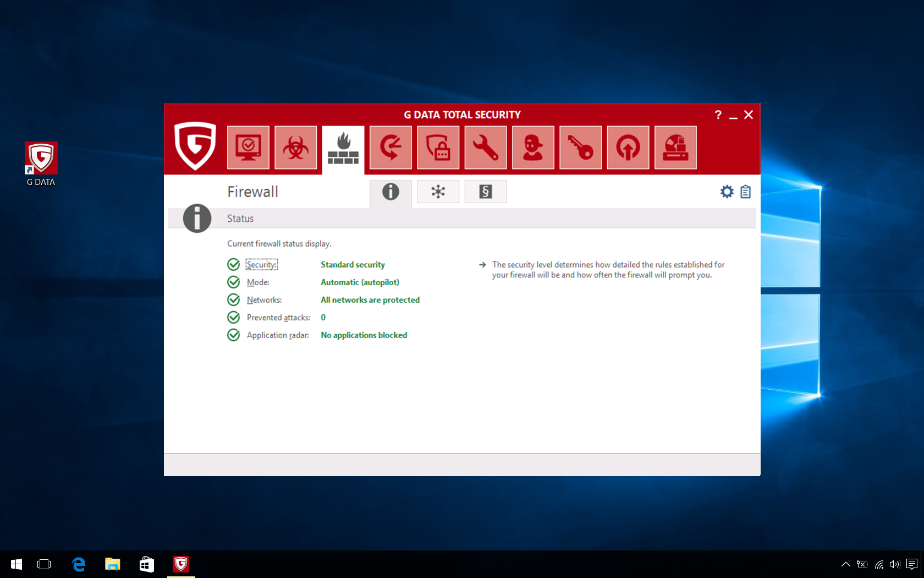The image size is (924, 578).
Task: Open the Autostart Manager power icon
Action: [x=628, y=148]
